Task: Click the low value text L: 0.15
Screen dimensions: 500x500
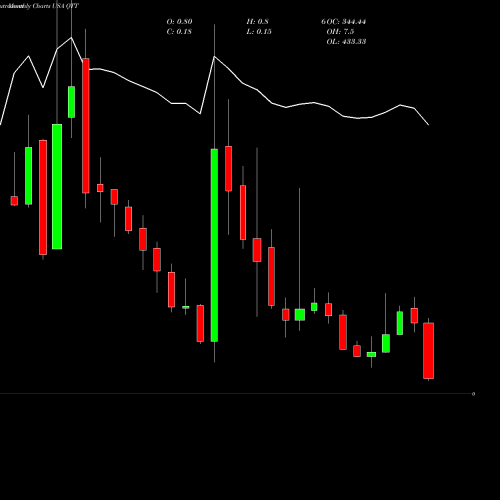Action: tap(259, 32)
